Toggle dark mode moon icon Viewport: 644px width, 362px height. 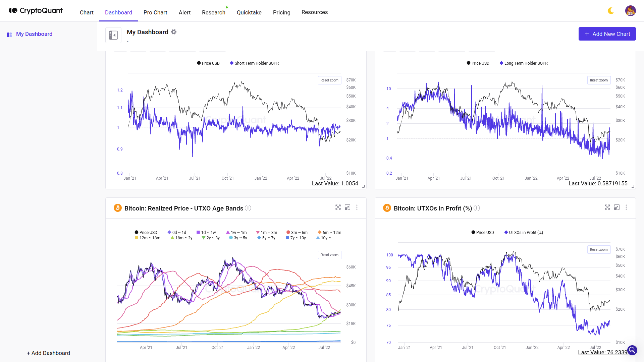(x=611, y=11)
